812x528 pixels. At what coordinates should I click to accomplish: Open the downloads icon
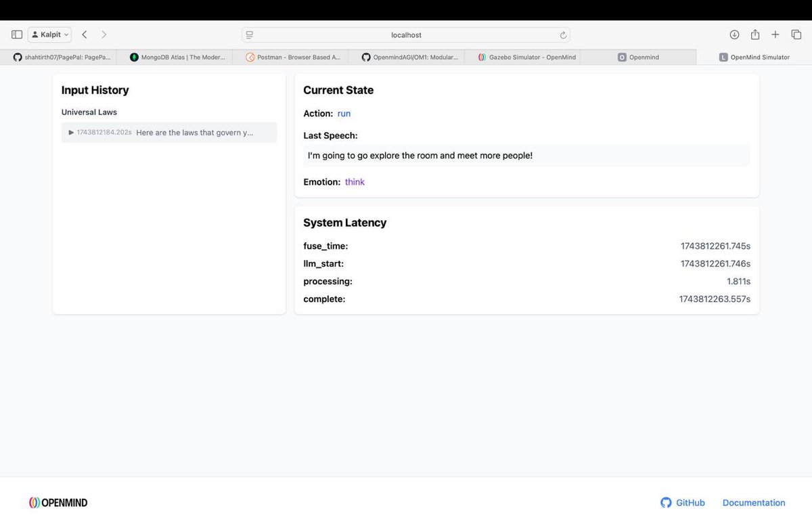(x=734, y=35)
